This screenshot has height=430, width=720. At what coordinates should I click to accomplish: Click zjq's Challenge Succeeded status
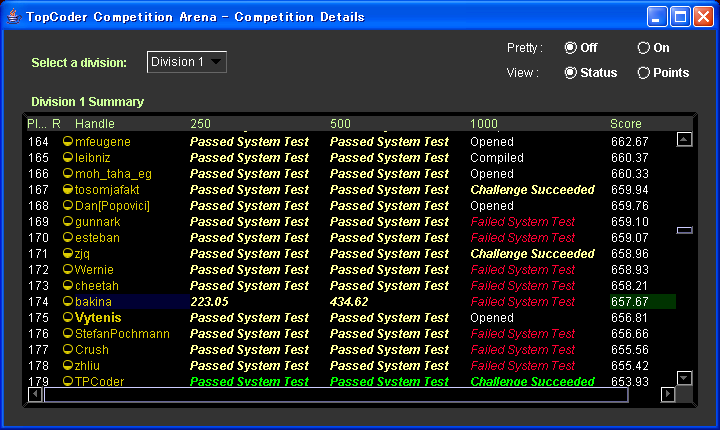click(533, 254)
